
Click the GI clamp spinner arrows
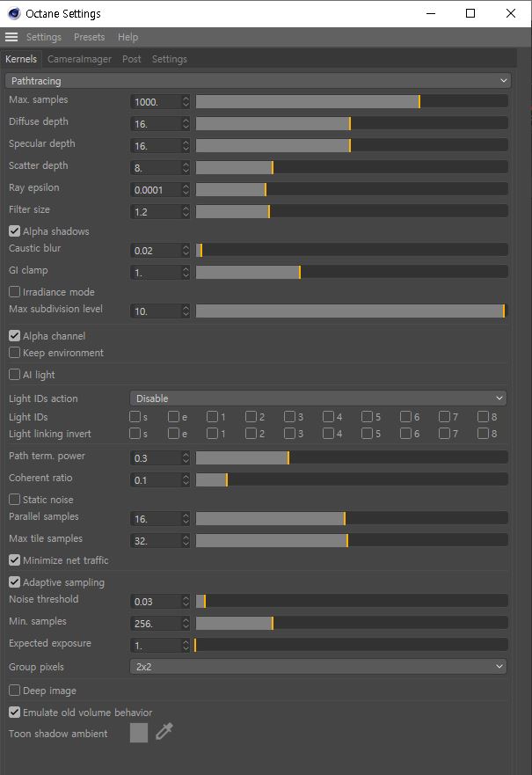(x=186, y=273)
